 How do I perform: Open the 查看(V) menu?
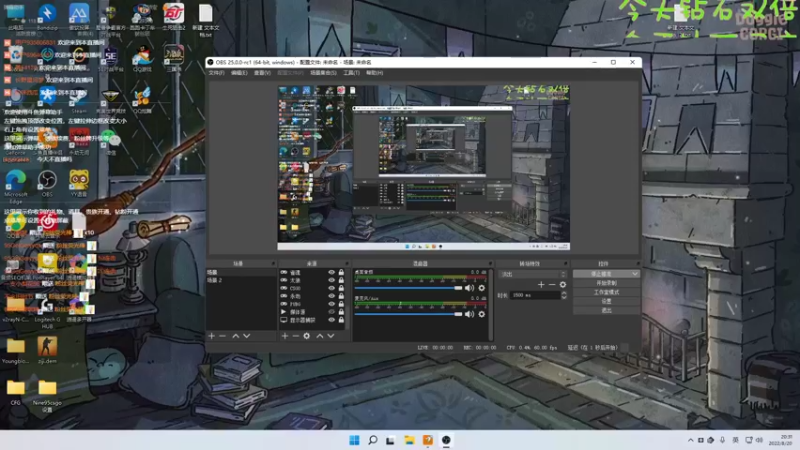coord(262,73)
